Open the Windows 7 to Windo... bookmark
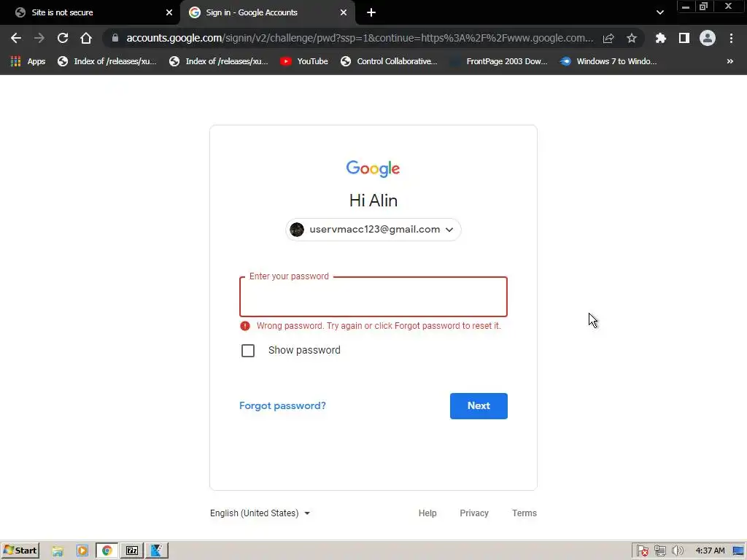This screenshot has height=560, width=747. (x=608, y=61)
